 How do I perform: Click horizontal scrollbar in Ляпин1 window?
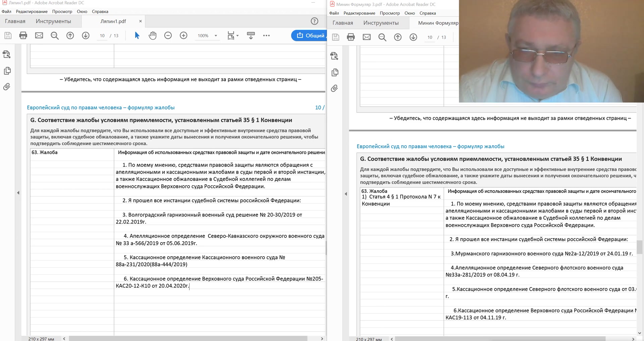coord(188,338)
